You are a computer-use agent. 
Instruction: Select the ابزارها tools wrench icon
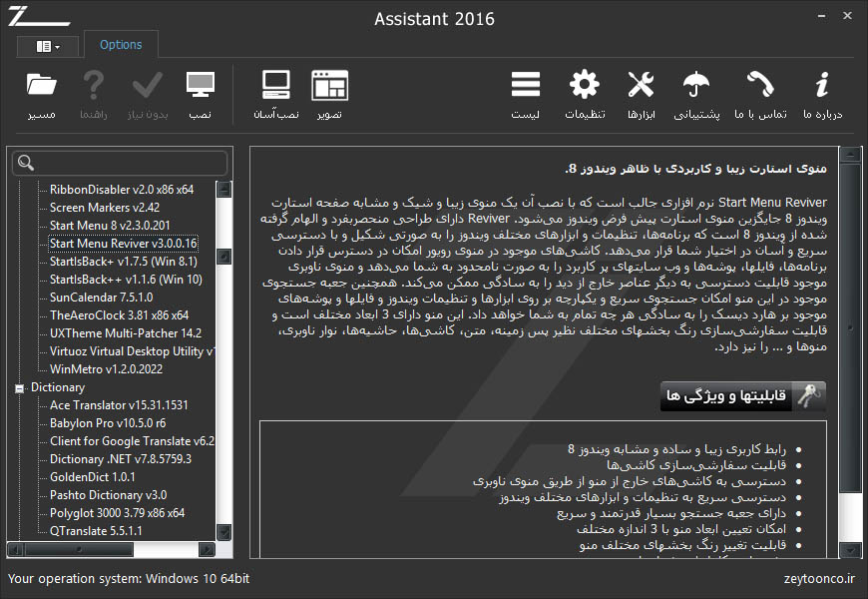click(641, 85)
